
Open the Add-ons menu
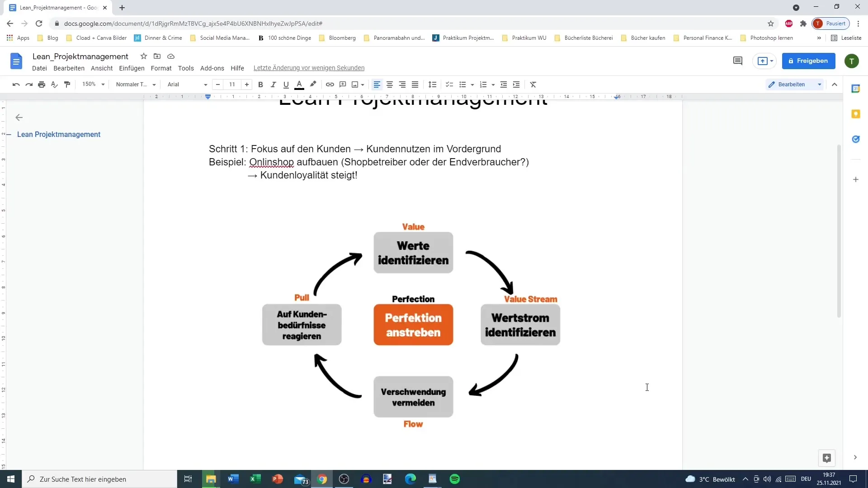[212, 67]
